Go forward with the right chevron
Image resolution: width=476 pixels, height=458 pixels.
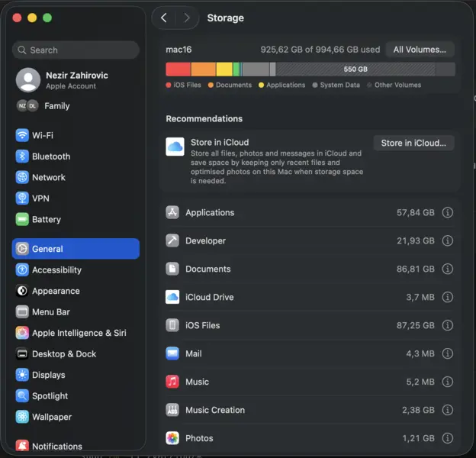[x=187, y=18]
